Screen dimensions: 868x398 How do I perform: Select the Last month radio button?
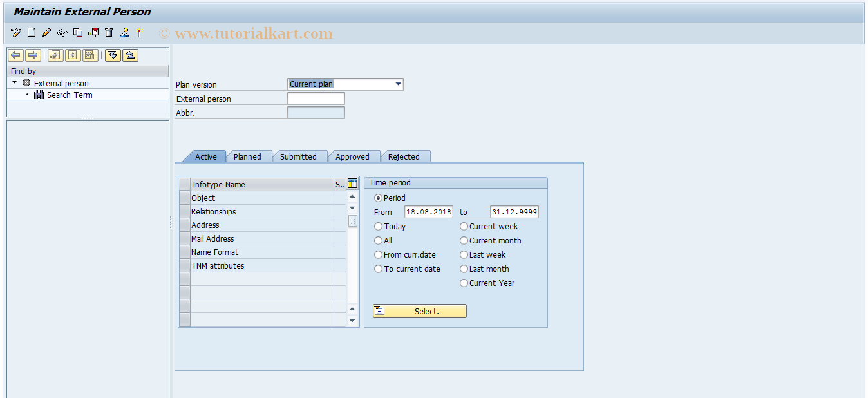point(464,269)
